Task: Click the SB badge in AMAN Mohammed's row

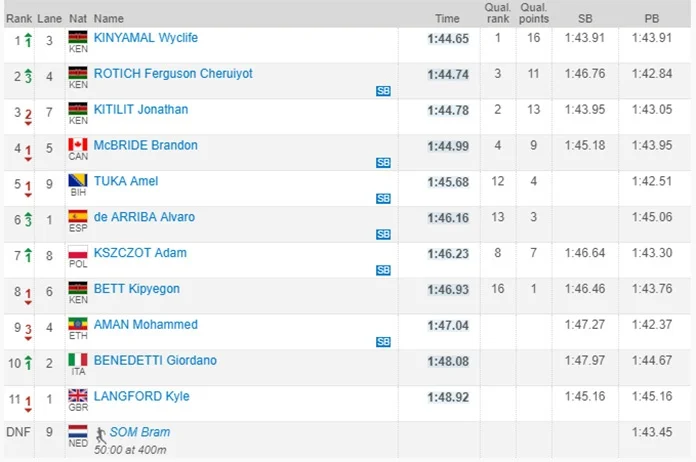Action: tap(383, 342)
